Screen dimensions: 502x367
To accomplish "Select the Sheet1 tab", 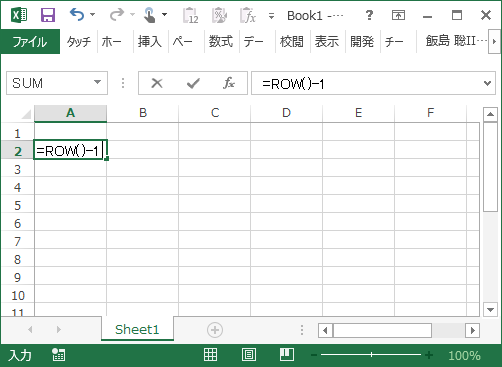I will coord(137,330).
